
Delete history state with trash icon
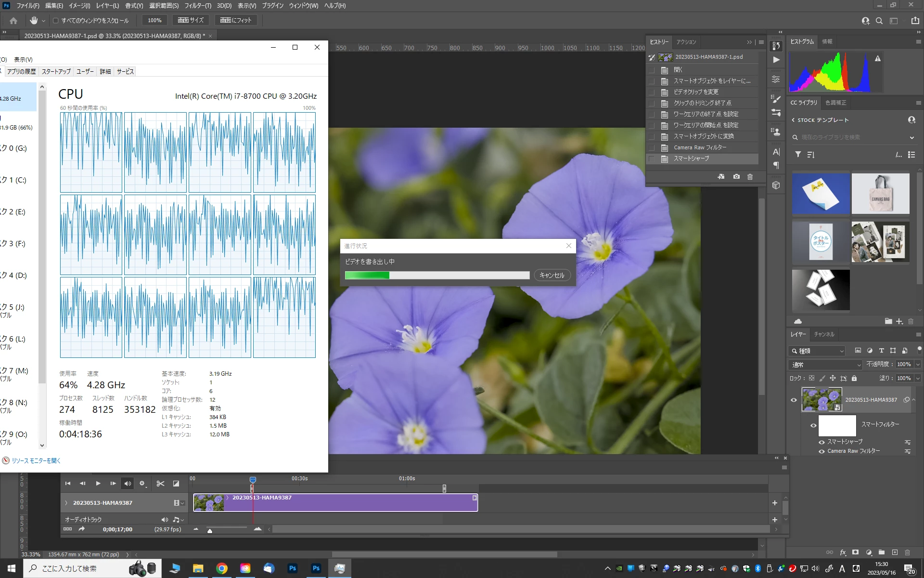click(750, 177)
